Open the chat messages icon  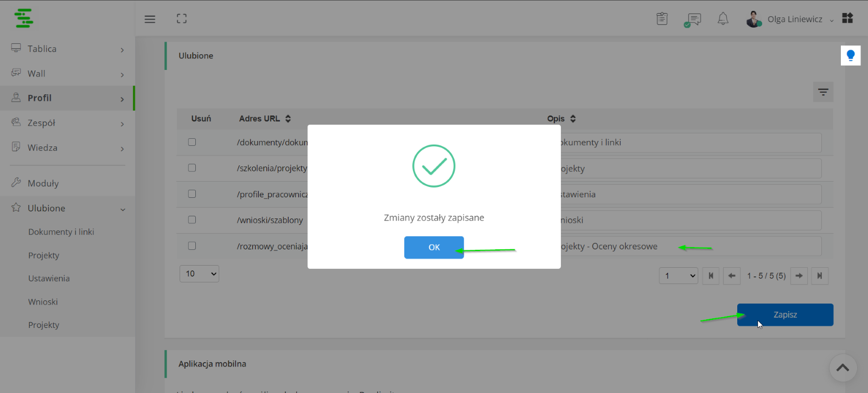[x=692, y=20]
